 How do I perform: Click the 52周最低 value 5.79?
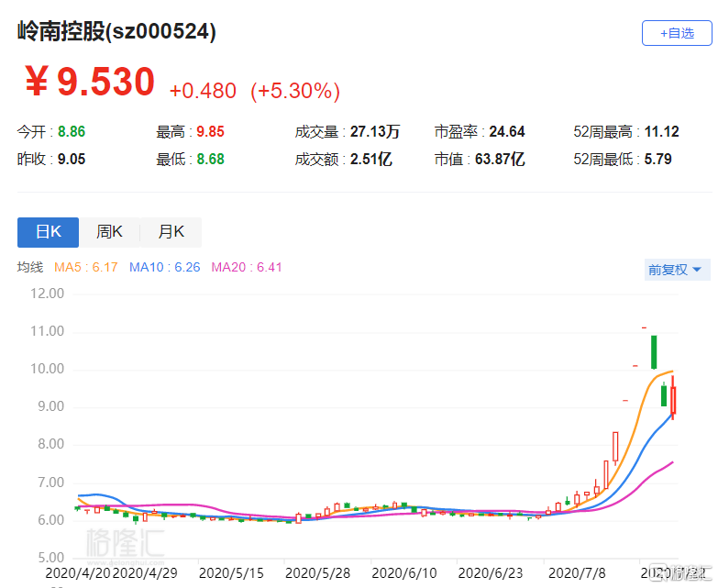658,160
